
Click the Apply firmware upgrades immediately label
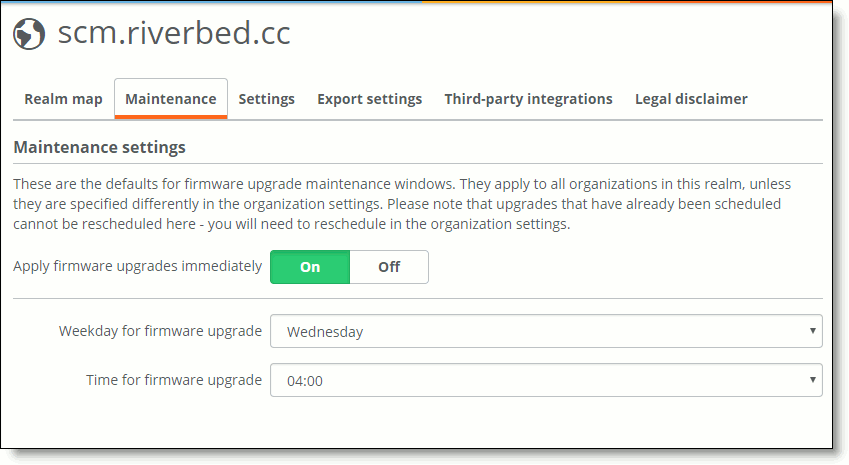pyautogui.click(x=138, y=266)
